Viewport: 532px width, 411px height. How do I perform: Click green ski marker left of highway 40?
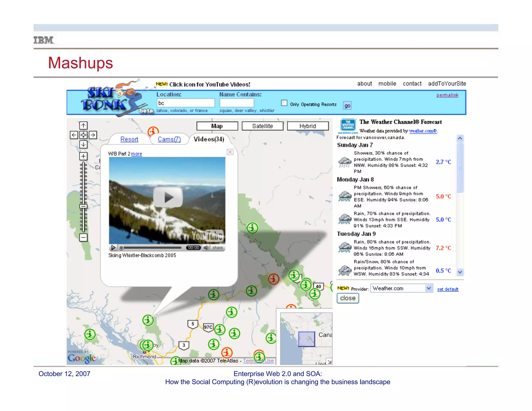306,285
